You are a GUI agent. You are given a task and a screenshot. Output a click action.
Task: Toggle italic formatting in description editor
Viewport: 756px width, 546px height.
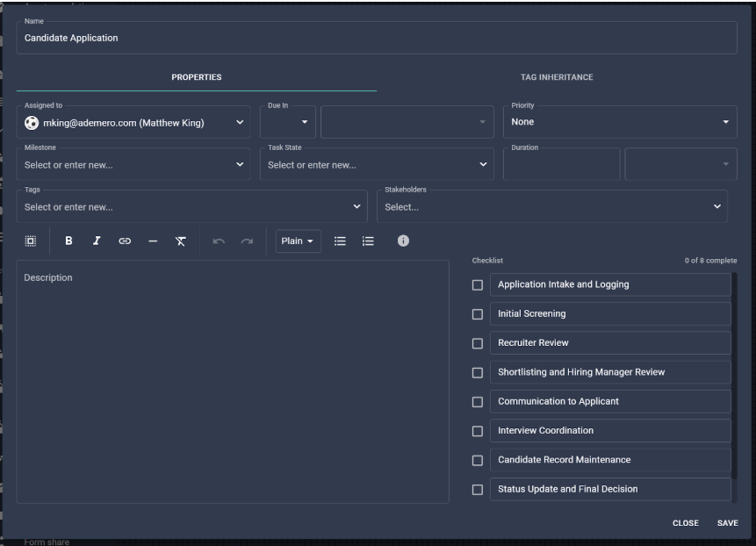97,241
